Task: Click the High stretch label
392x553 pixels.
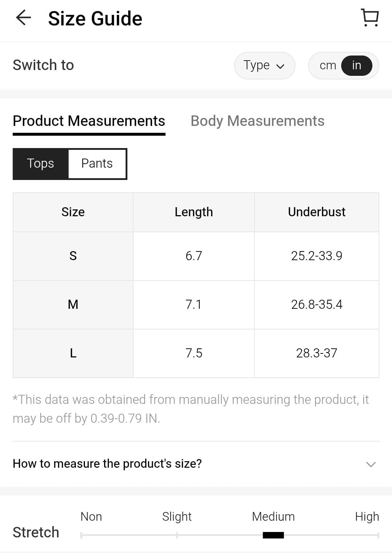Action: point(367,516)
